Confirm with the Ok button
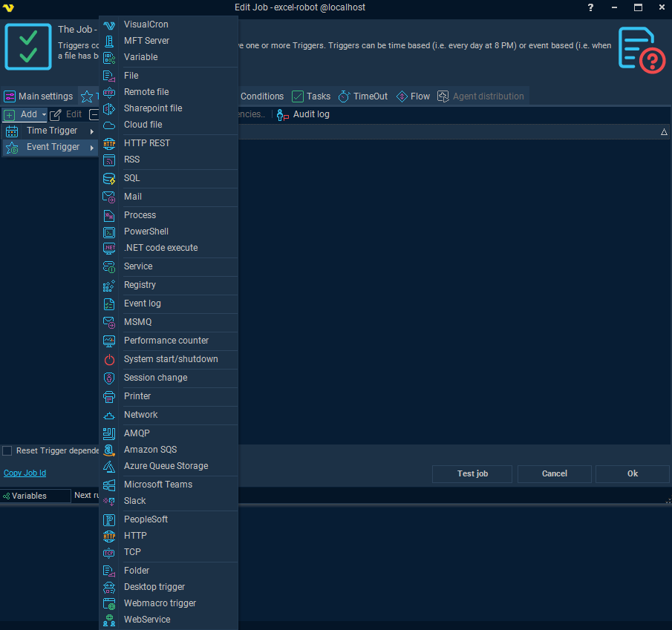 pyautogui.click(x=633, y=473)
